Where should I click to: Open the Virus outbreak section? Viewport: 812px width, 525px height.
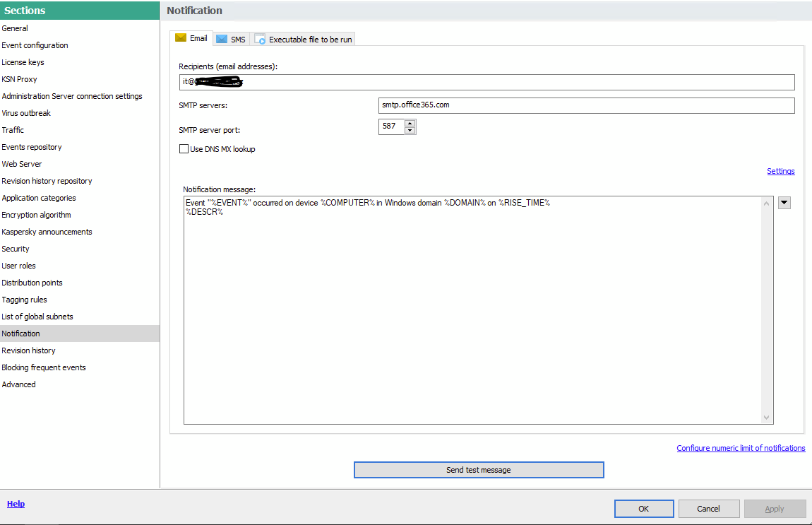(26, 113)
